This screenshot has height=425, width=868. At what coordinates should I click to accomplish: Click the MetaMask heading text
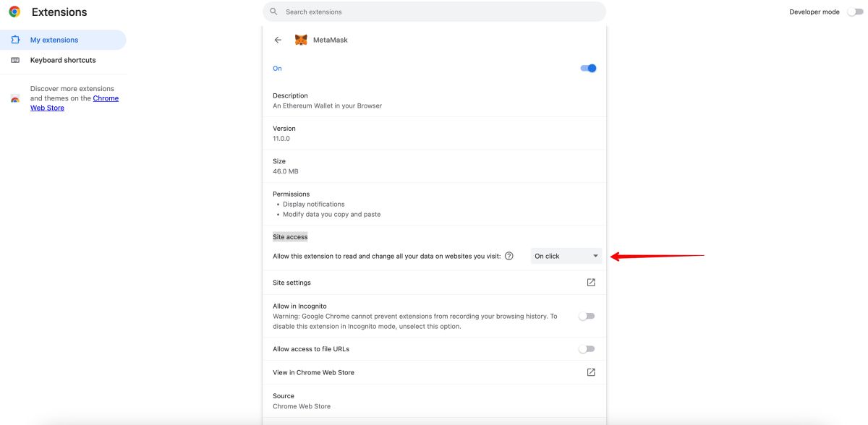tap(331, 40)
